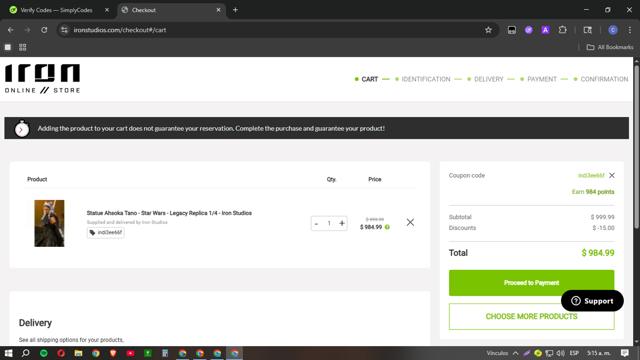Click the 'Earn 984 points' text
The width and height of the screenshot is (640, 360).
coord(593,192)
